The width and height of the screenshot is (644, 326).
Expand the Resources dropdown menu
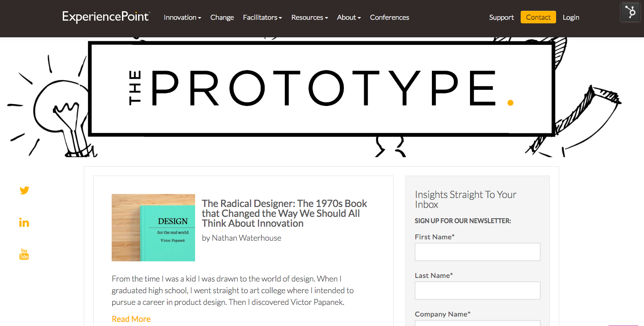point(309,18)
